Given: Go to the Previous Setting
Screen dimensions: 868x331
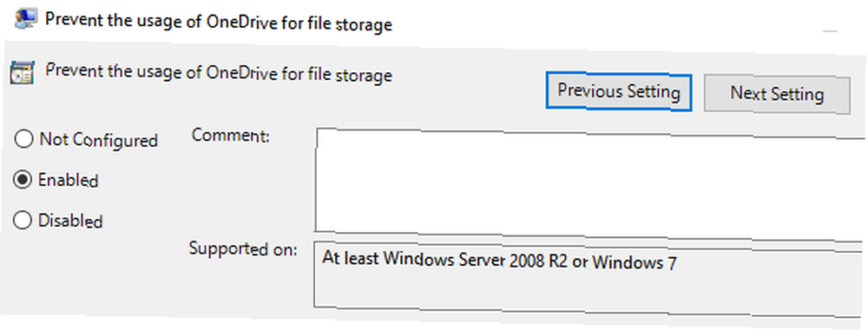Looking at the screenshot, I should point(618,91).
